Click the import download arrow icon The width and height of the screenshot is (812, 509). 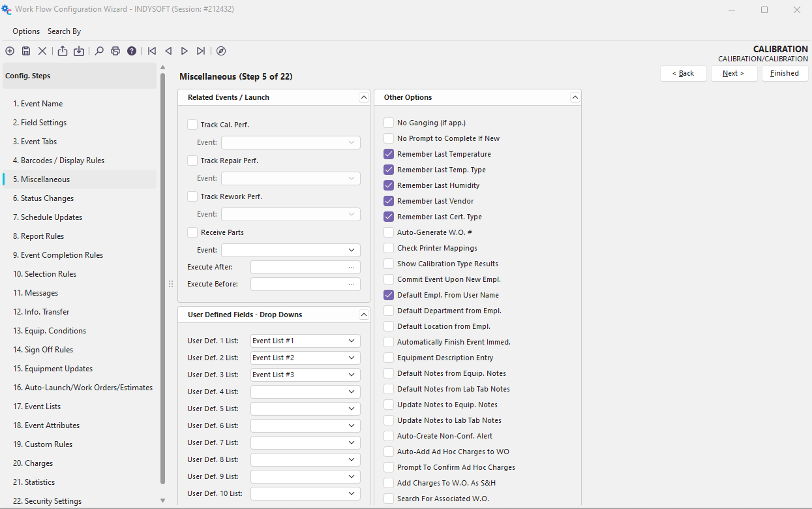(x=79, y=51)
